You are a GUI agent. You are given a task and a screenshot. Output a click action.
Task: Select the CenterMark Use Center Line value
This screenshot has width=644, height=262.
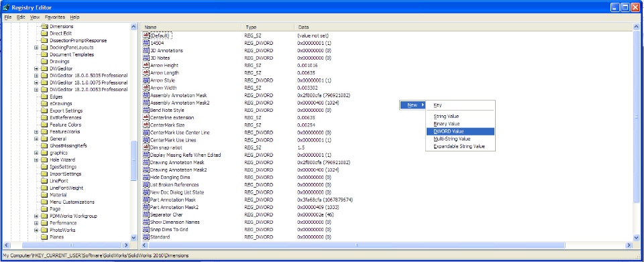pos(180,133)
